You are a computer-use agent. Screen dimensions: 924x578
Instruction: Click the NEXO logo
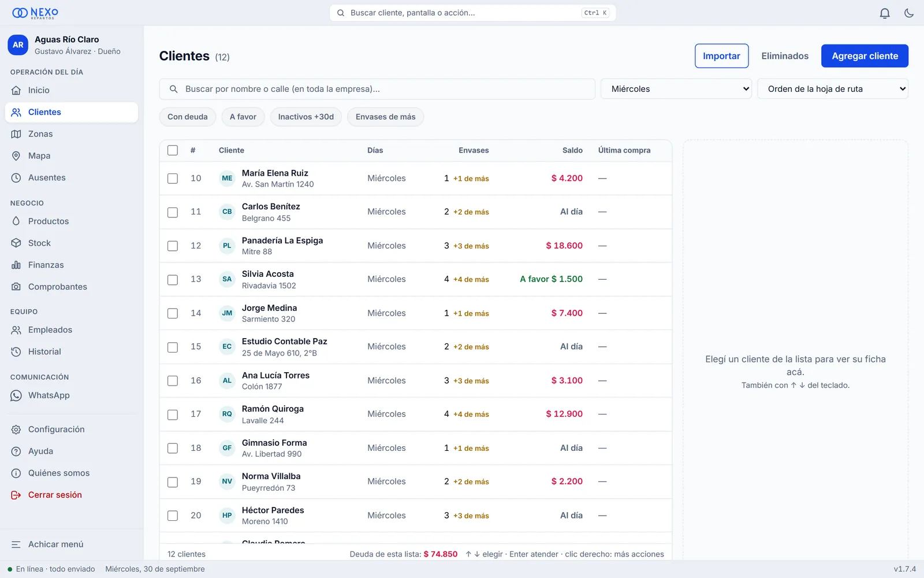click(35, 13)
